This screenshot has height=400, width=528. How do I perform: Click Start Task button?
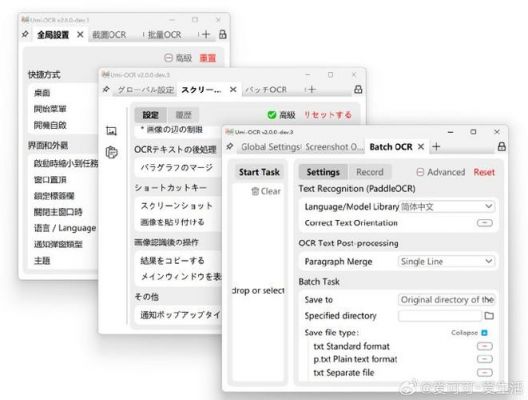click(x=259, y=172)
